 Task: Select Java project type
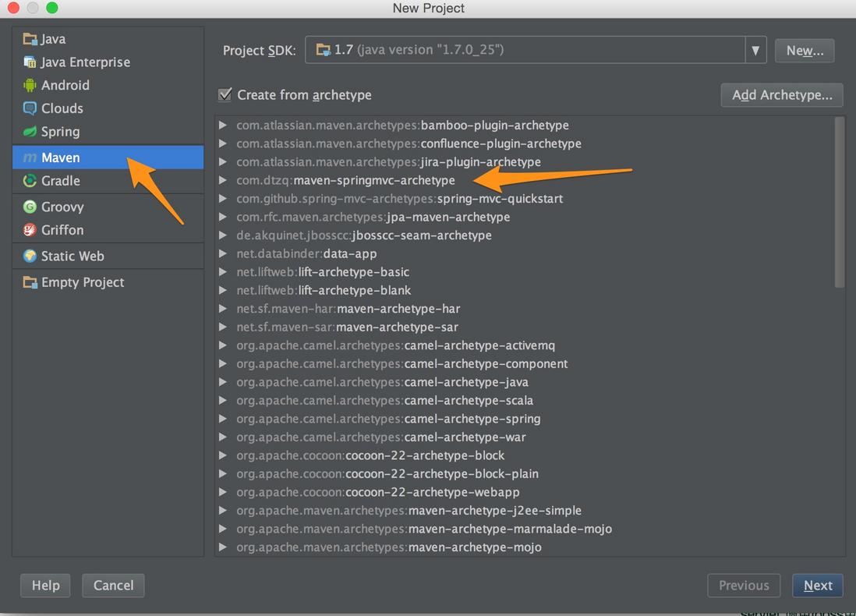click(x=108, y=39)
